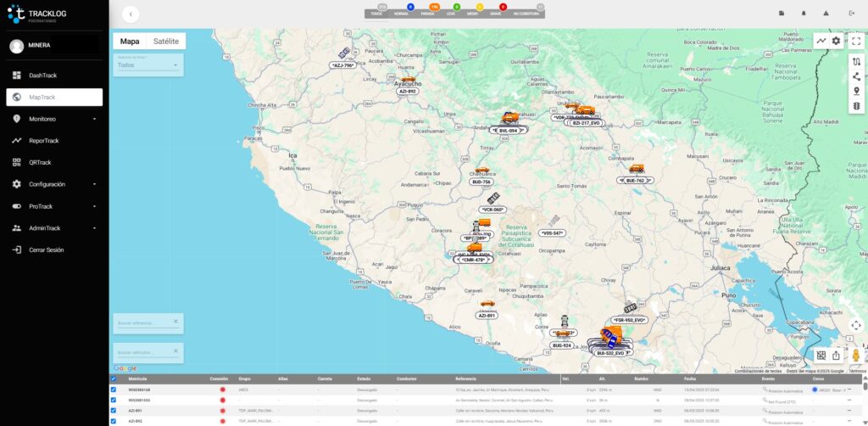Open DashTrack from the sidebar
Image resolution: width=868 pixels, height=426 pixels.
click(42, 76)
